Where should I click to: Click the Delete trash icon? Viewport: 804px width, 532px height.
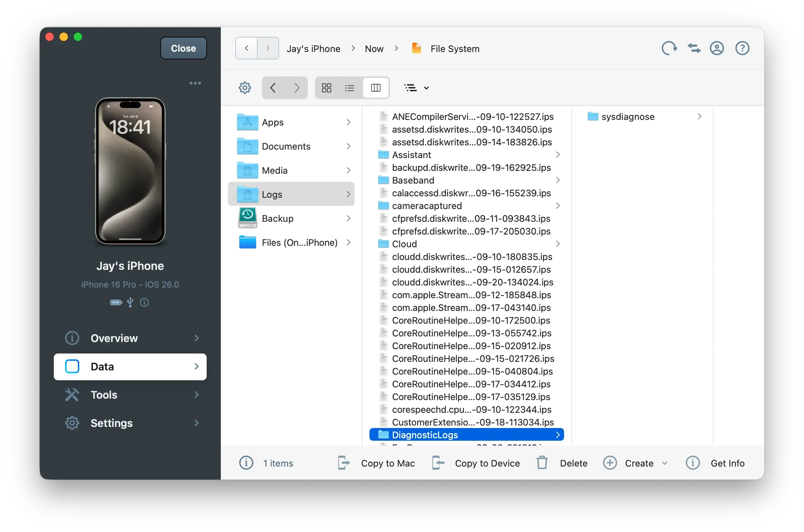coord(542,463)
